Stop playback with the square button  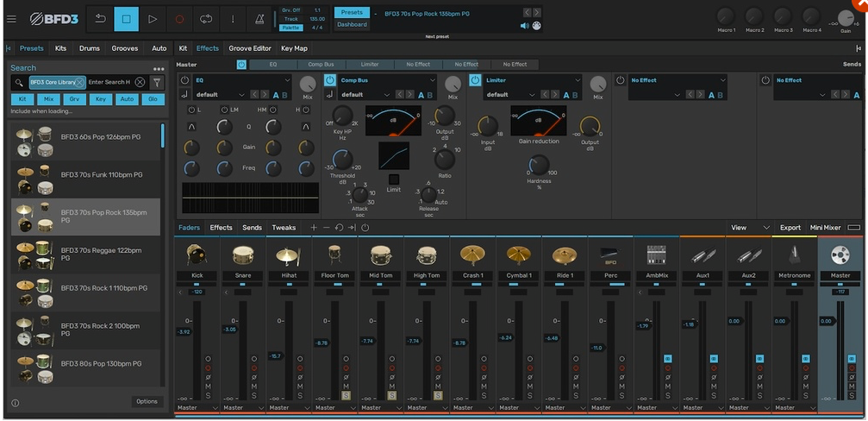pos(126,19)
